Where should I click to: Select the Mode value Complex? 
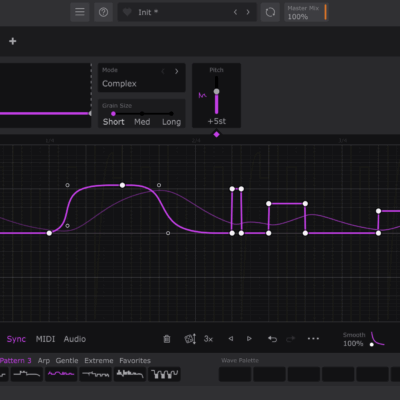click(119, 84)
